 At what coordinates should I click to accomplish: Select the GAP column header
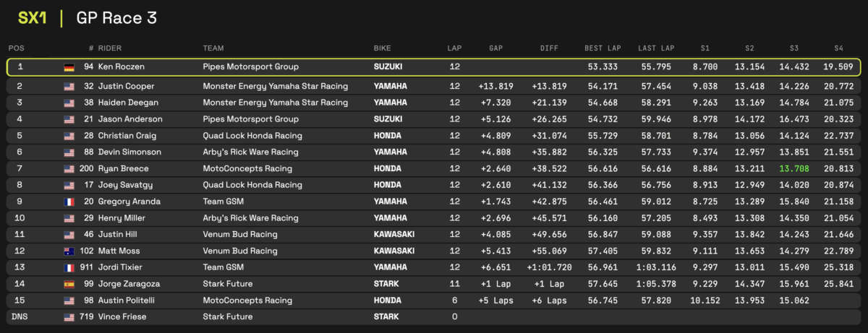pos(495,48)
